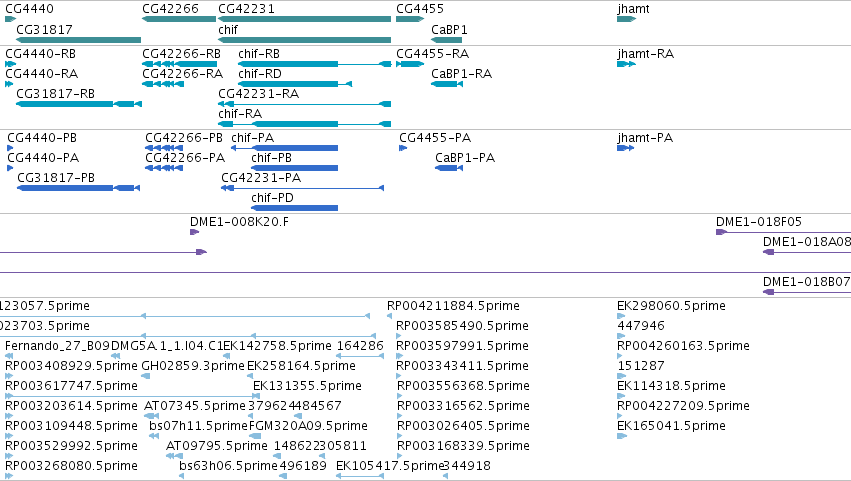Select transcript CaBP1-RA
851x481 pixels.
click(462, 73)
